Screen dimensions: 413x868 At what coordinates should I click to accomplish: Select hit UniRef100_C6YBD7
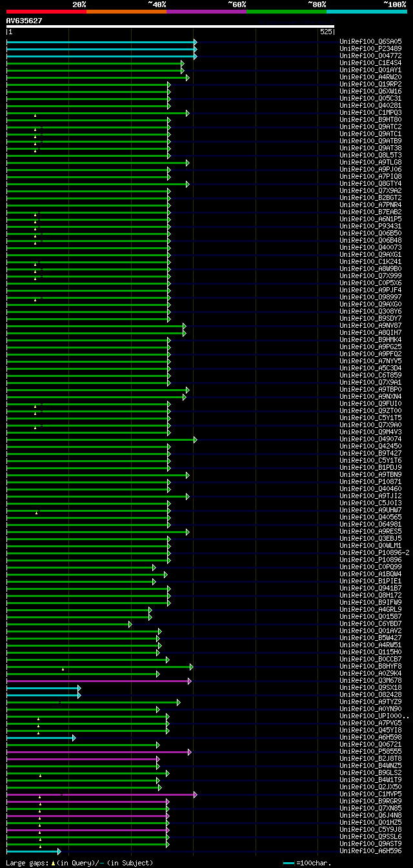(372, 624)
